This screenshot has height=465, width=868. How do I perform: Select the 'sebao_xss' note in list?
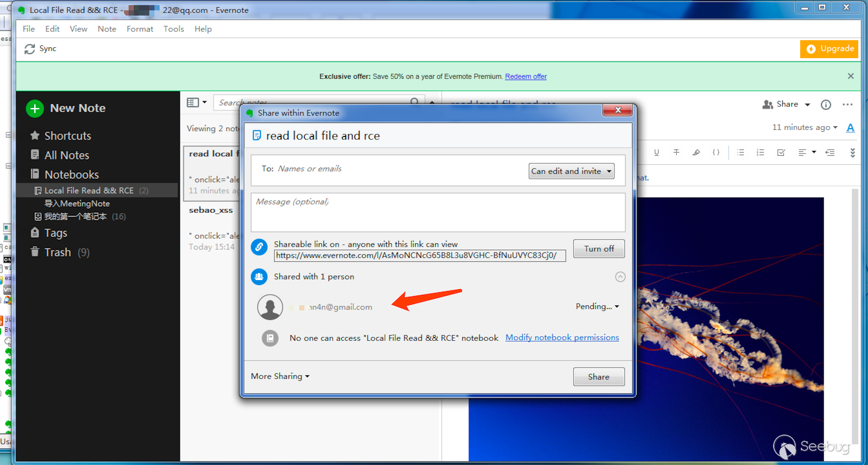pos(211,228)
